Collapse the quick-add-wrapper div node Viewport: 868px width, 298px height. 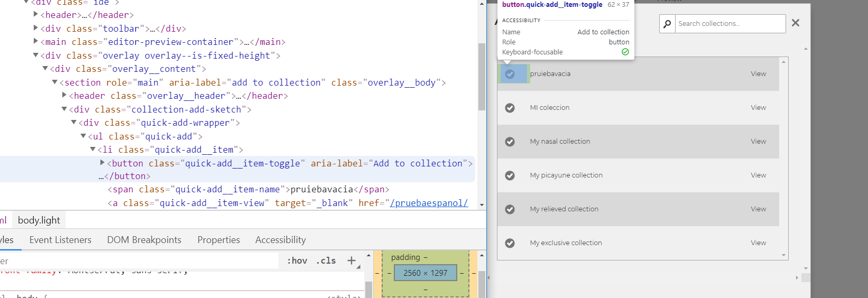coord(73,122)
